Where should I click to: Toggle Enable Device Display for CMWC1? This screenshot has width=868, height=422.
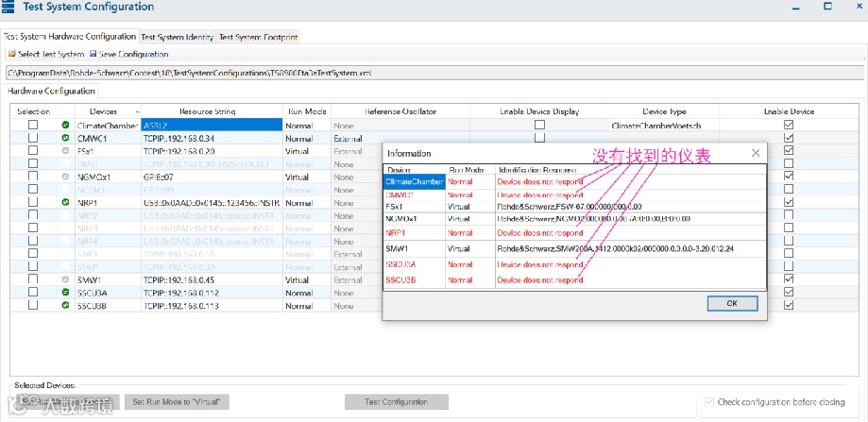[x=539, y=137]
